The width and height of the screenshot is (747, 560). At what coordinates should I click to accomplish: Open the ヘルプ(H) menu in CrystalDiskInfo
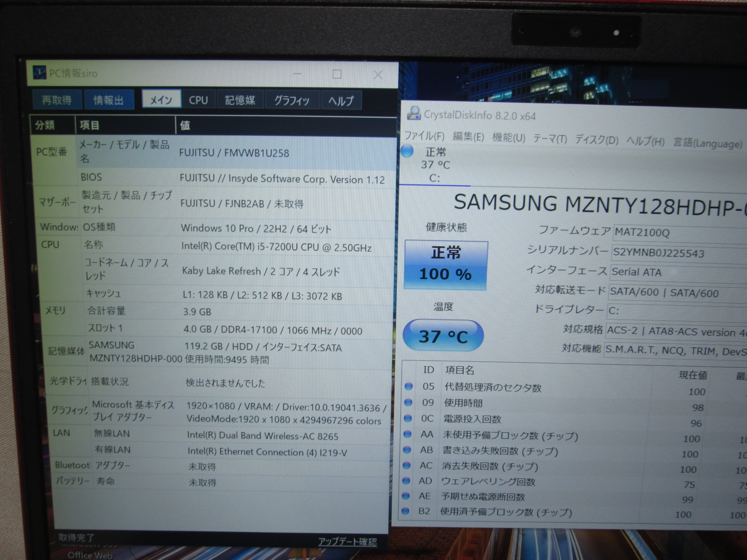645,141
